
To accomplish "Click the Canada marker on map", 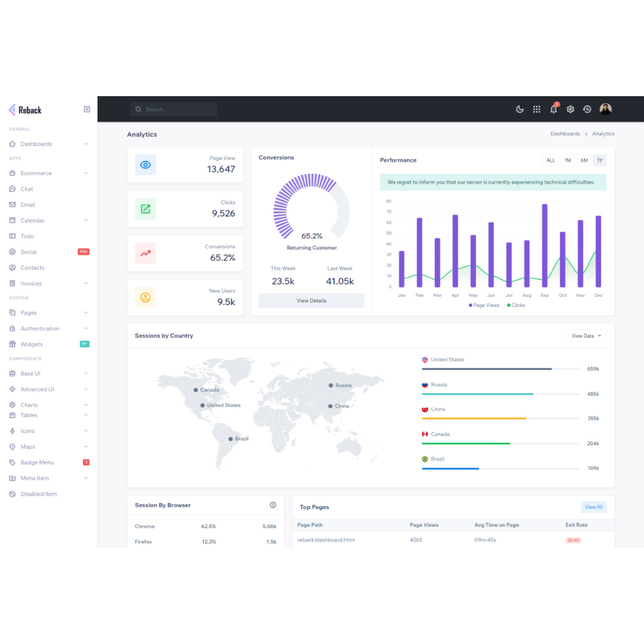I will [196, 390].
